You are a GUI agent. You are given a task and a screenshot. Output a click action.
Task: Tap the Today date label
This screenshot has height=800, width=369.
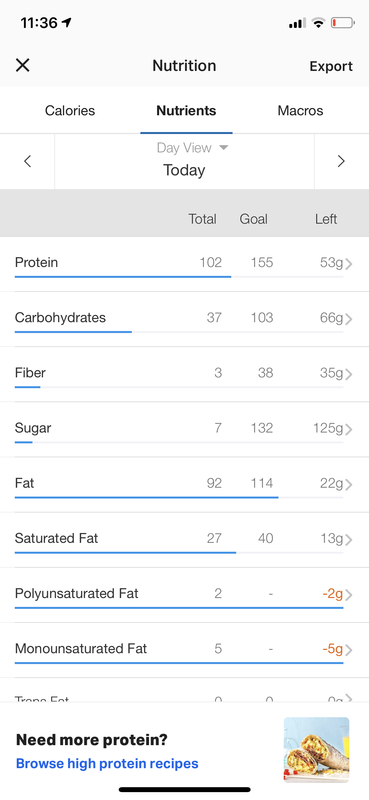[x=184, y=170]
